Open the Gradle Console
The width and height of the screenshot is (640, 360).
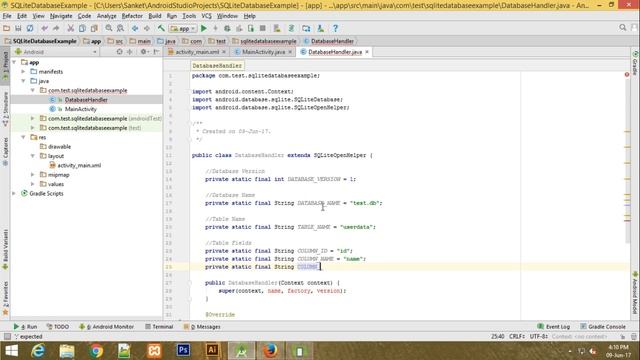[602, 327]
